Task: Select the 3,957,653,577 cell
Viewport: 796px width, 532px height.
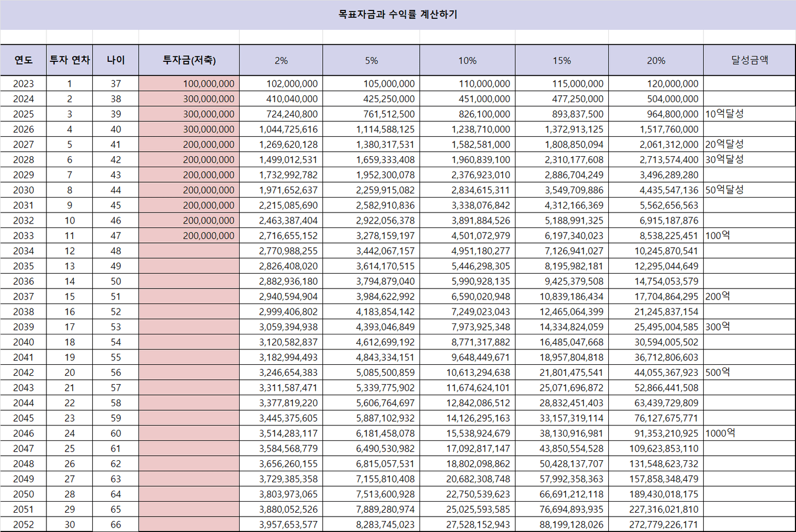Action: [x=281, y=525]
